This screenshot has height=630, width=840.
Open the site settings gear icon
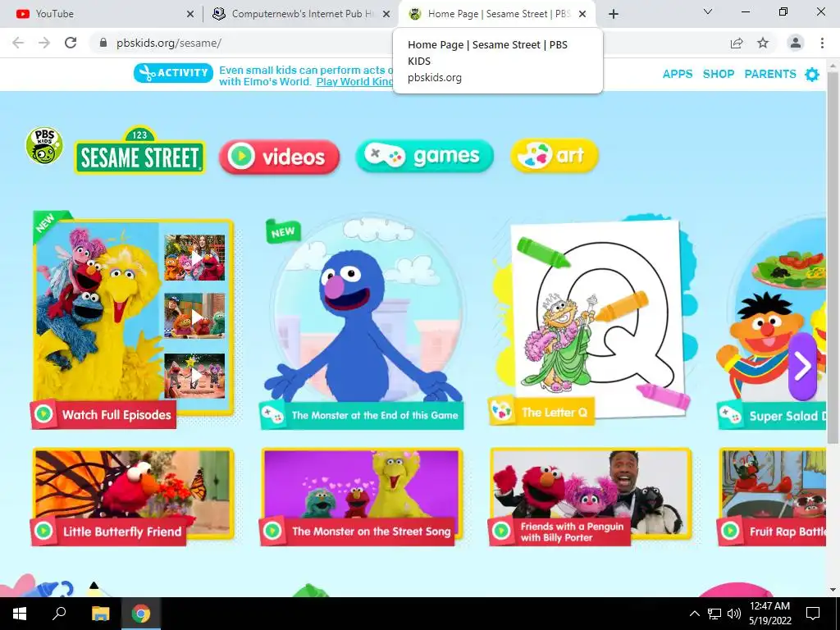(812, 75)
